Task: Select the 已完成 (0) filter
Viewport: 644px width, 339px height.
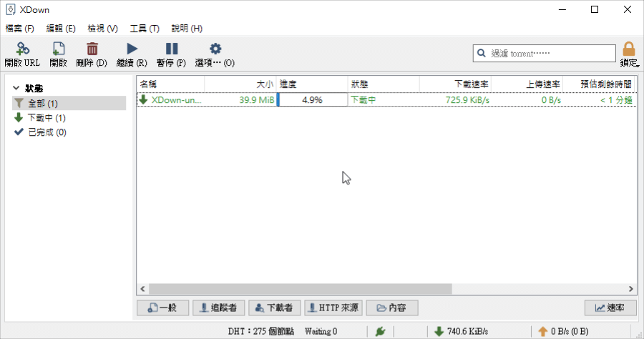Action: [69, 132]
